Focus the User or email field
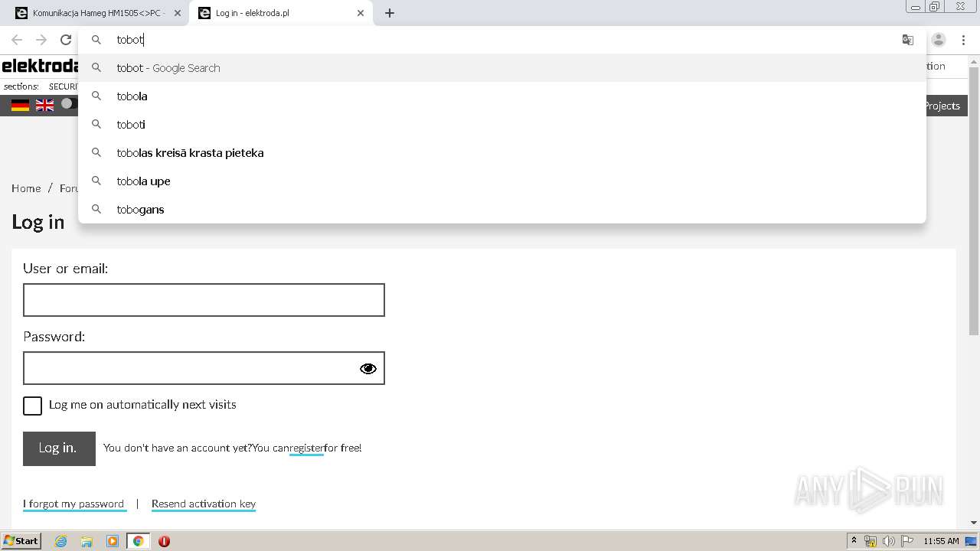Image resolution: width=980 pixels, height=551 pixels. [204, 300]
